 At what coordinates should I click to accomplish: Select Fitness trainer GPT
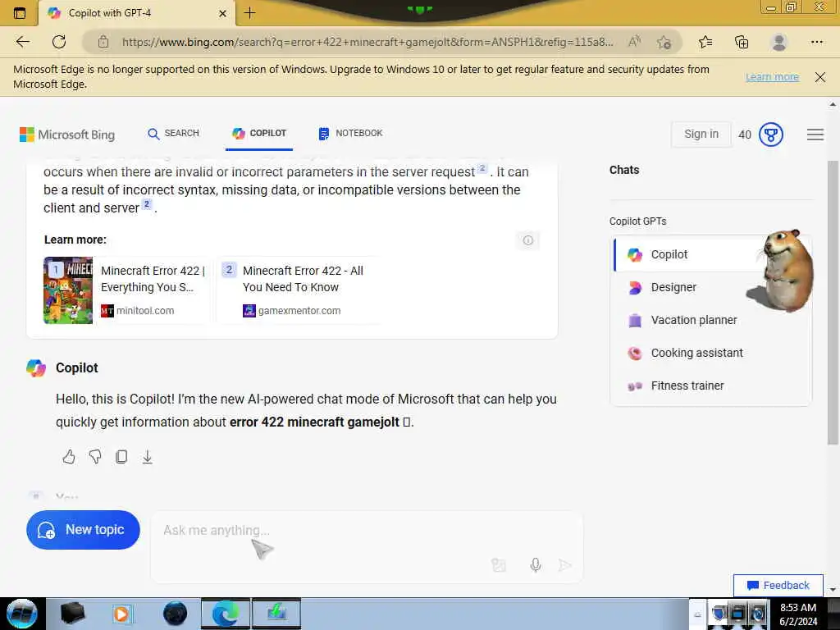pyautogui.click(x=711, y=386)
